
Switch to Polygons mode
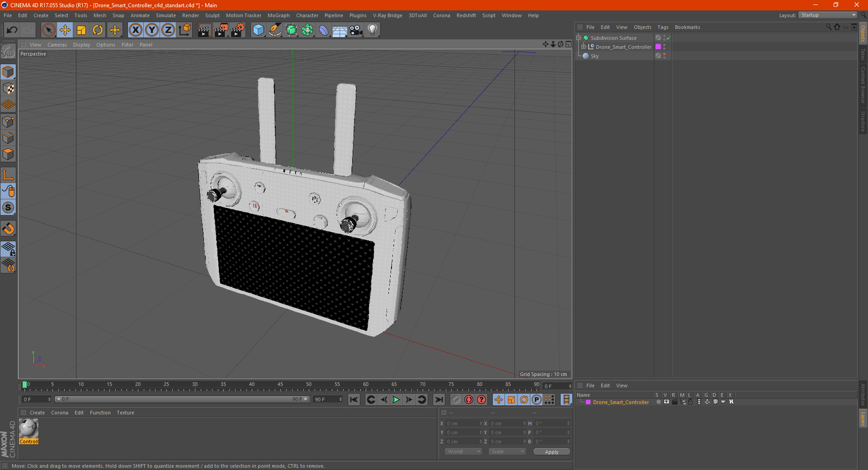click(x=8, y=154)
